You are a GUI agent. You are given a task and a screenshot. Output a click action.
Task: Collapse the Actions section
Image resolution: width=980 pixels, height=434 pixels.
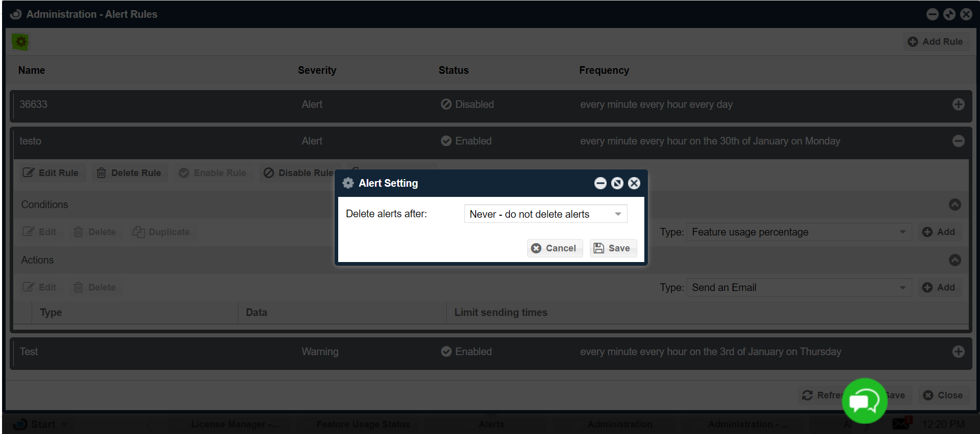tap(955, 260)
